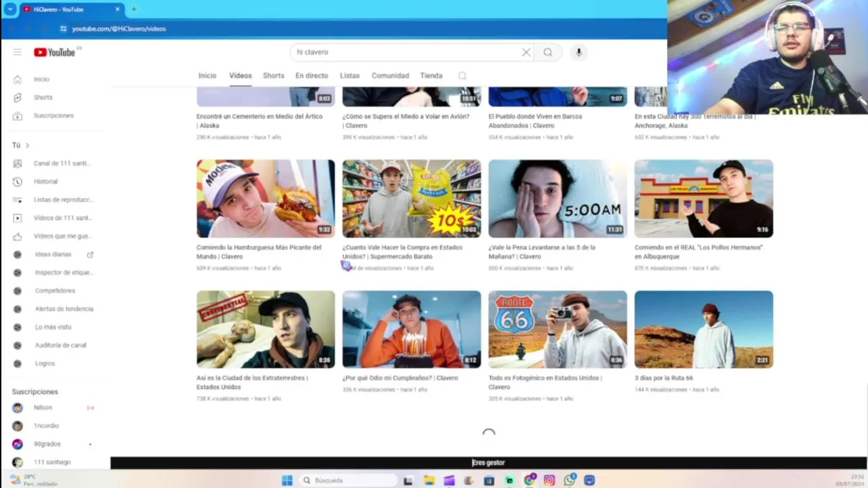Open the Route 66 camera thumbnail
The image size is (868, 488).
[557, 329]
